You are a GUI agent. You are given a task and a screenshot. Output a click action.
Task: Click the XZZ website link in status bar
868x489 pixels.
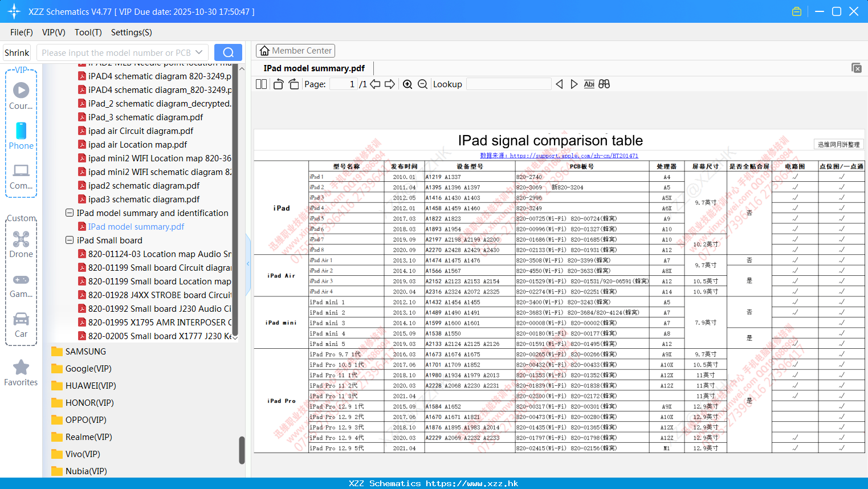pyautogui.click(x=472, y=483)
